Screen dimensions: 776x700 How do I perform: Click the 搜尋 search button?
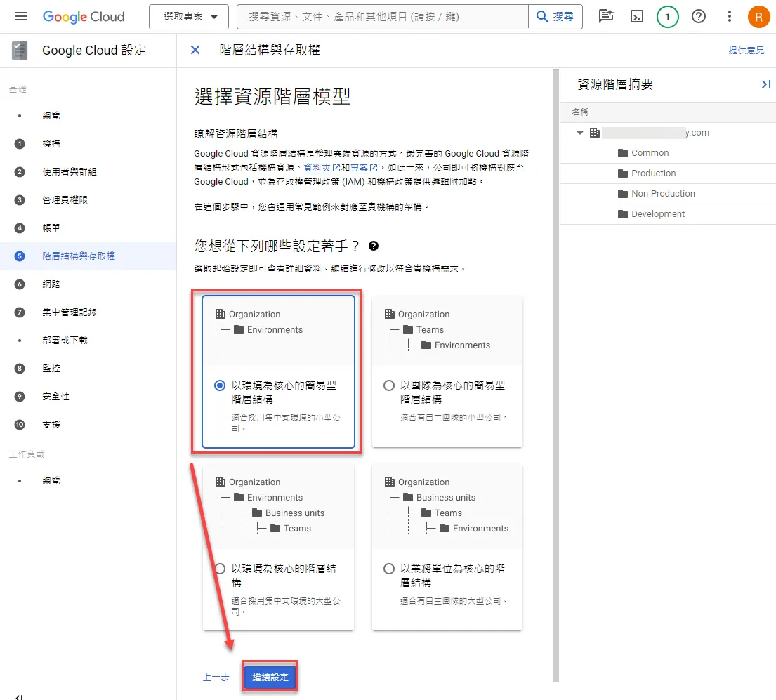tap(555, 17)
